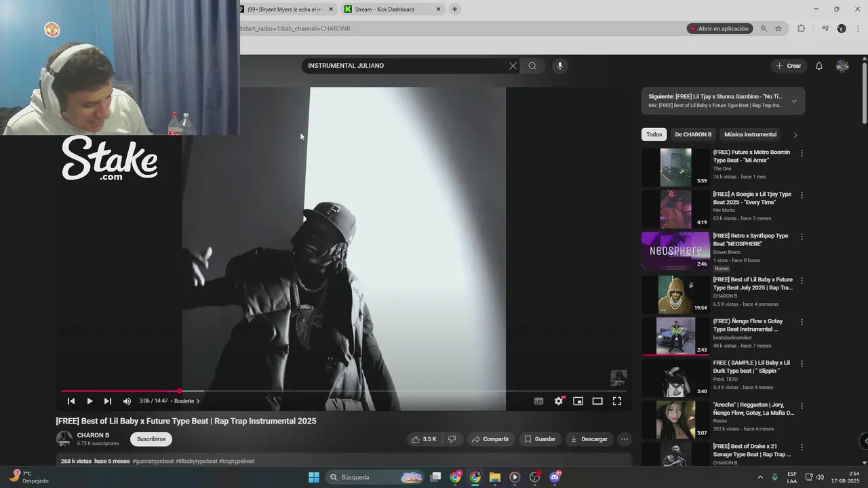
Task: Select the Música instrumental filter chip
Action: coord(751,134)
